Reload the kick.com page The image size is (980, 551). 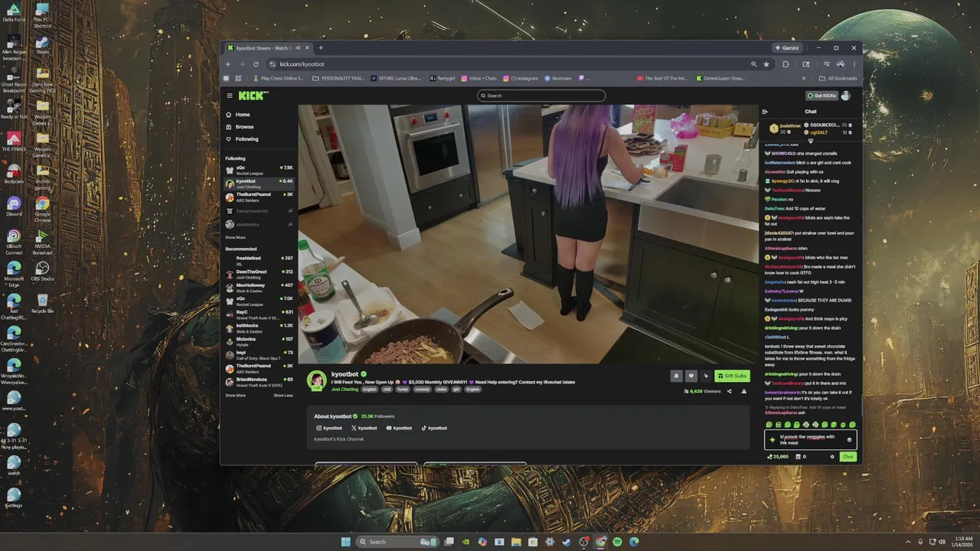(256, 64)
